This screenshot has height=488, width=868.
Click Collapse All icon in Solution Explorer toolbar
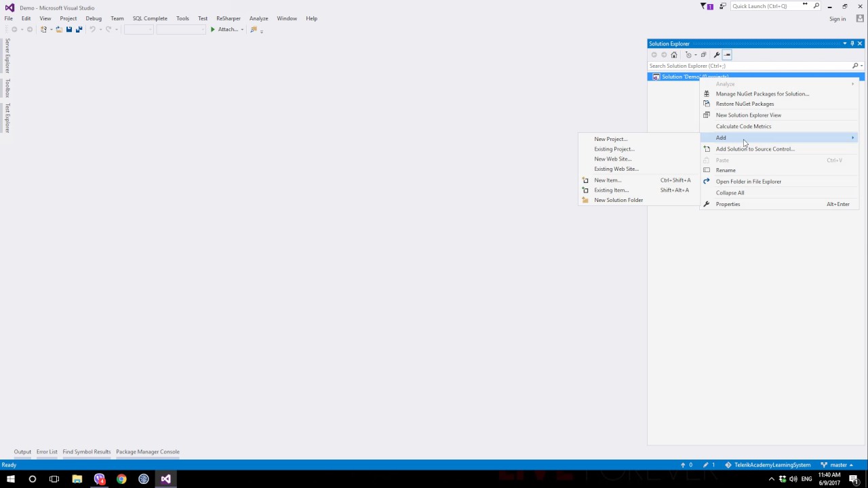703,55
